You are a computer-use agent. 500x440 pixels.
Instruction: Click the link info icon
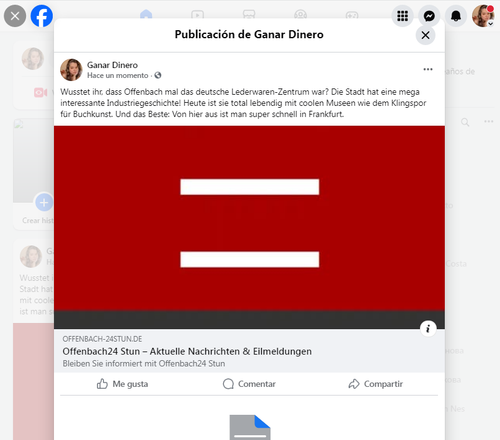(428, 329)
